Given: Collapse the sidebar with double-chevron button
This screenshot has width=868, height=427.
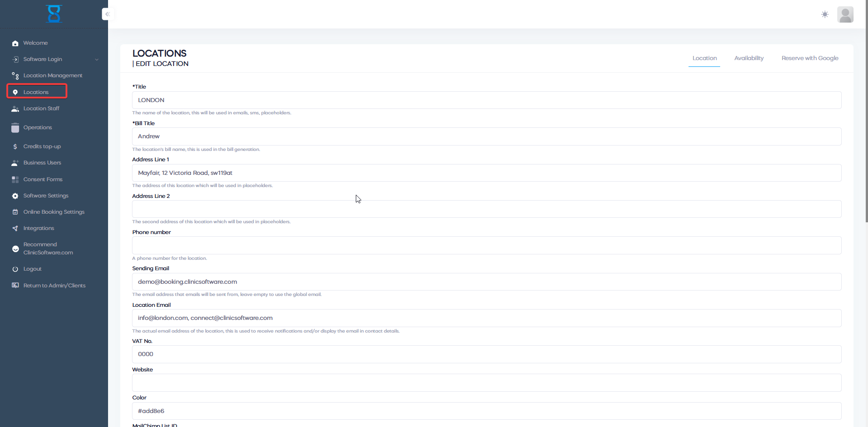Looking at the screenshot, I should 107,14.
